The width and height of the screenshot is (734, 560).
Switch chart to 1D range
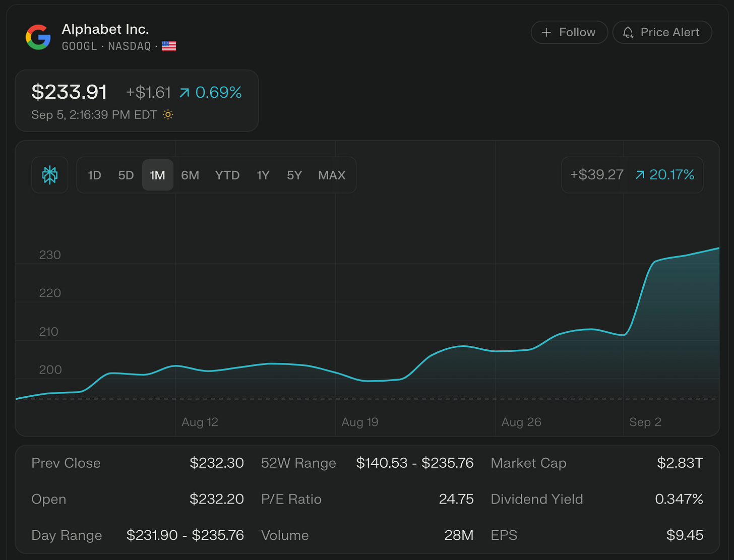(94, 175)
